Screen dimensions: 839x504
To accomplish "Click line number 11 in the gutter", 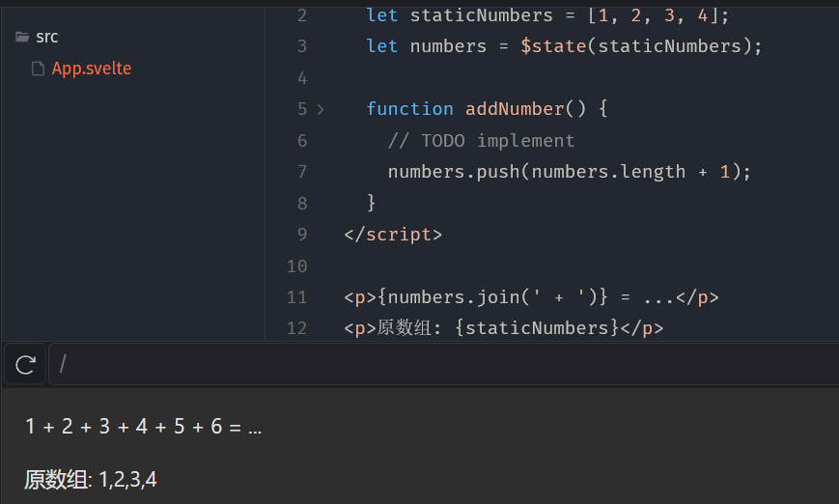I will 297,297.
